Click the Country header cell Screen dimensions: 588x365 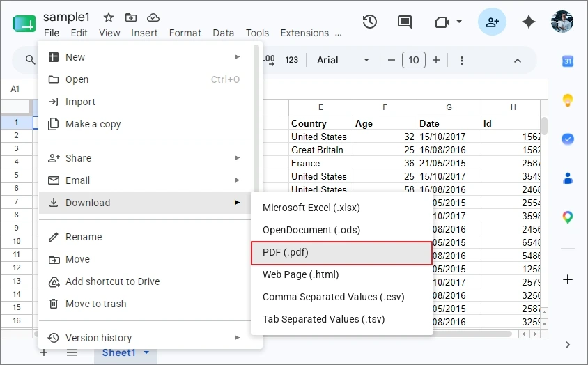[x=320, y=123]
